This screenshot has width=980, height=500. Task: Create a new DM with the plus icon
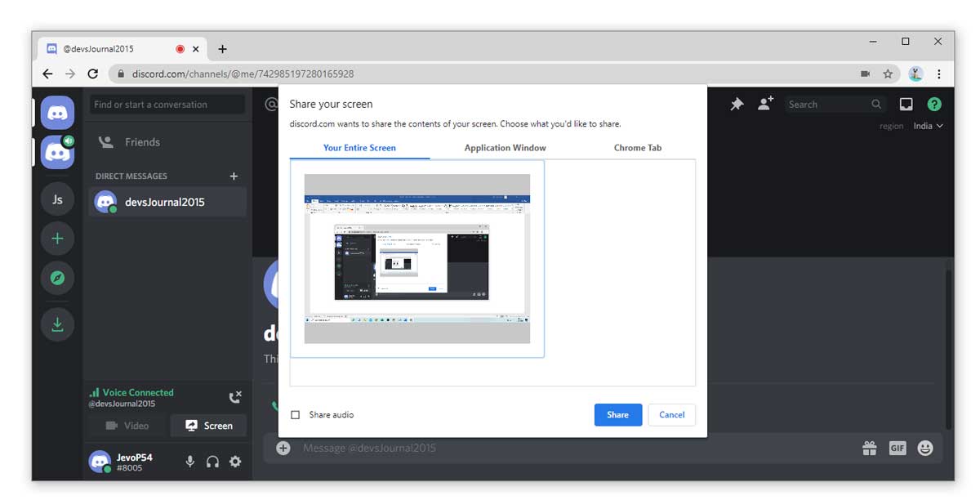(234, 176)
